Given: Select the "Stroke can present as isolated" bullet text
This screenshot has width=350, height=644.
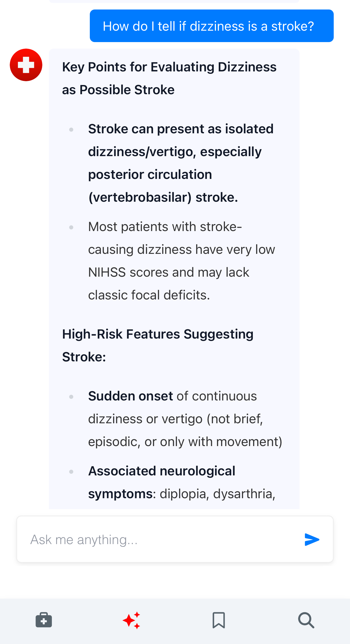Looking at the screenshot, I should (181, 129).
